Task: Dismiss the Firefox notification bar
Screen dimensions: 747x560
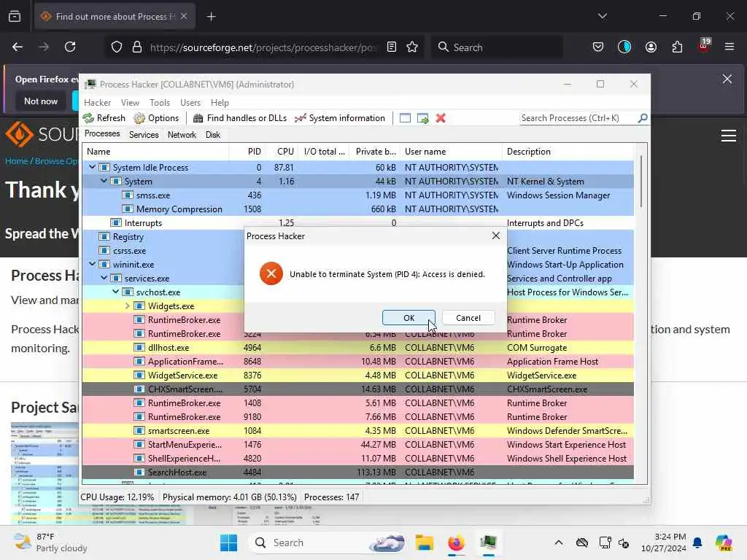Action: coord(727,79)
